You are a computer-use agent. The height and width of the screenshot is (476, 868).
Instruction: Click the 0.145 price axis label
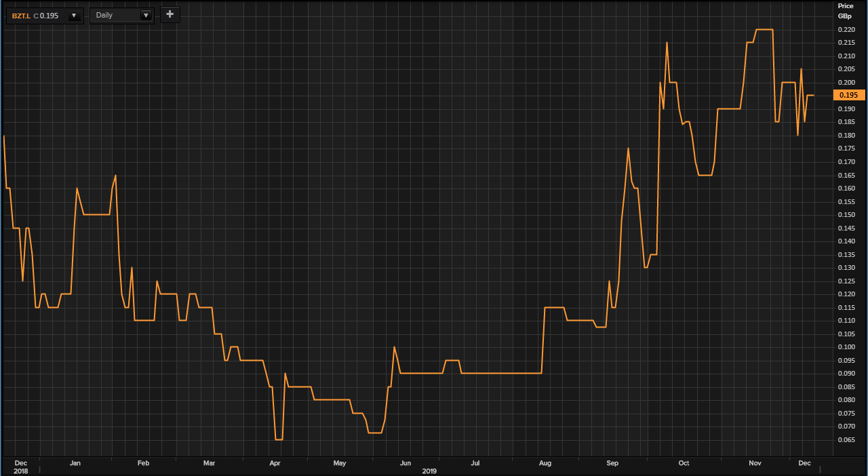pyautogui.click(x=846, y=228)
